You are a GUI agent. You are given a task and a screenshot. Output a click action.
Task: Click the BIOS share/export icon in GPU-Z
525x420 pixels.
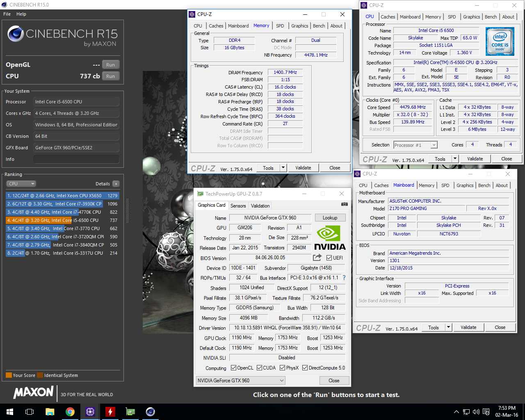[x=317, y=258]
